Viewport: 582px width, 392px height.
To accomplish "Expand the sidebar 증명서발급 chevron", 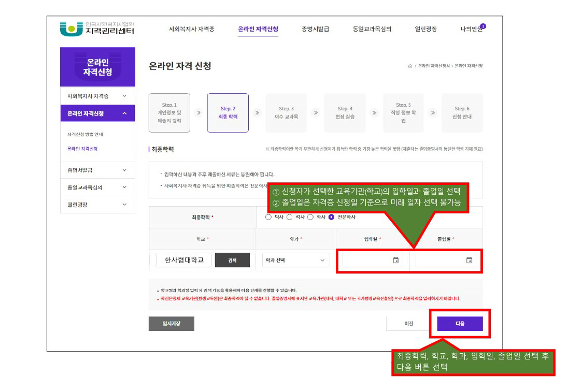I will (x=124, y=170).
